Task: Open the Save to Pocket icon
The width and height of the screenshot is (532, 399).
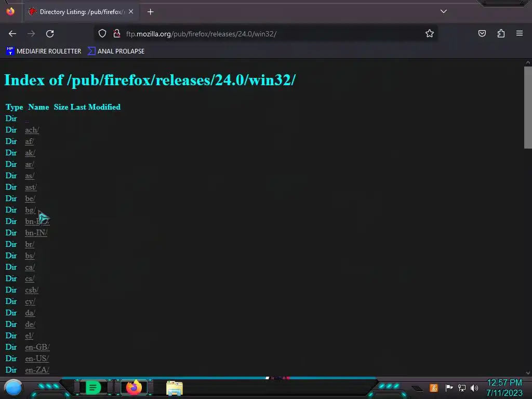Action: [482, 34]
